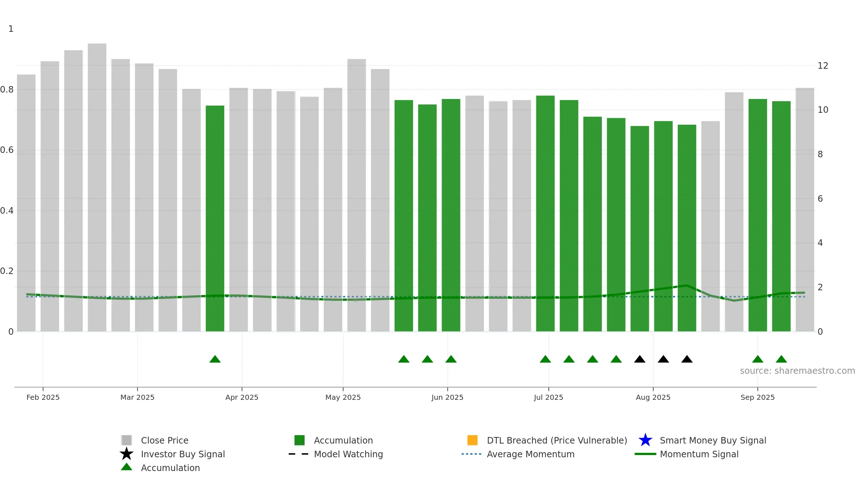Click the green Accumulation triangle legend icon
This screenshot has width=868, height=488.
pyautogui.click(x=127, y=467)
